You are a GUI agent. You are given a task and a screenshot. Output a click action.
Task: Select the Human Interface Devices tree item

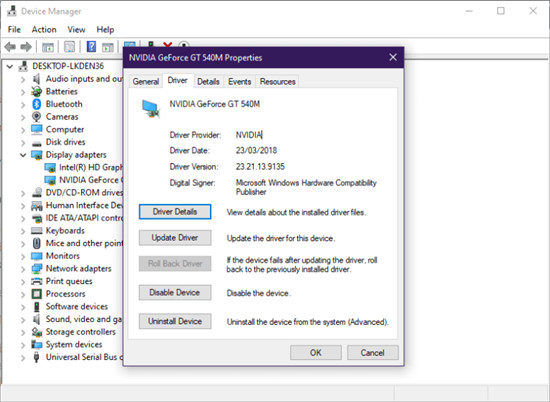(84, 205)
